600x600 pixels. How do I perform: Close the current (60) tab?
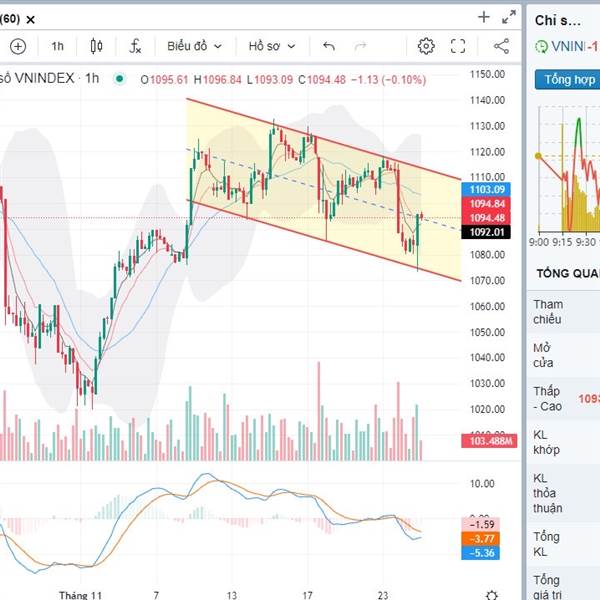point(32,18)
